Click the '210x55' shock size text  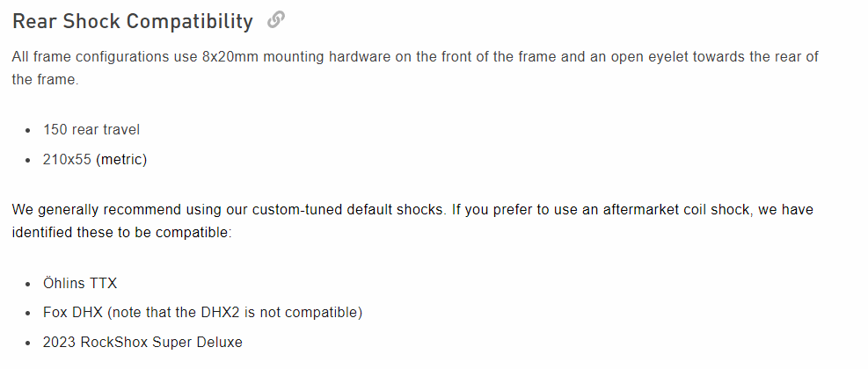point(67,160)
